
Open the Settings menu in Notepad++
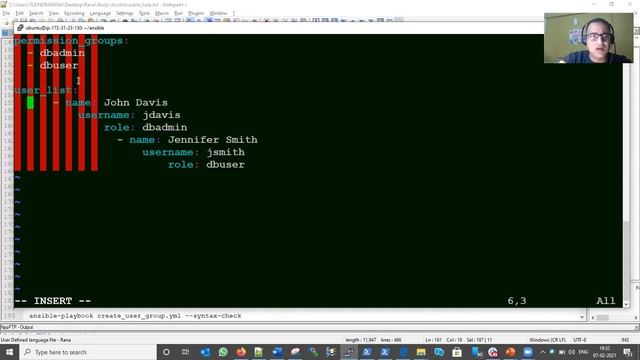point(124,13)
